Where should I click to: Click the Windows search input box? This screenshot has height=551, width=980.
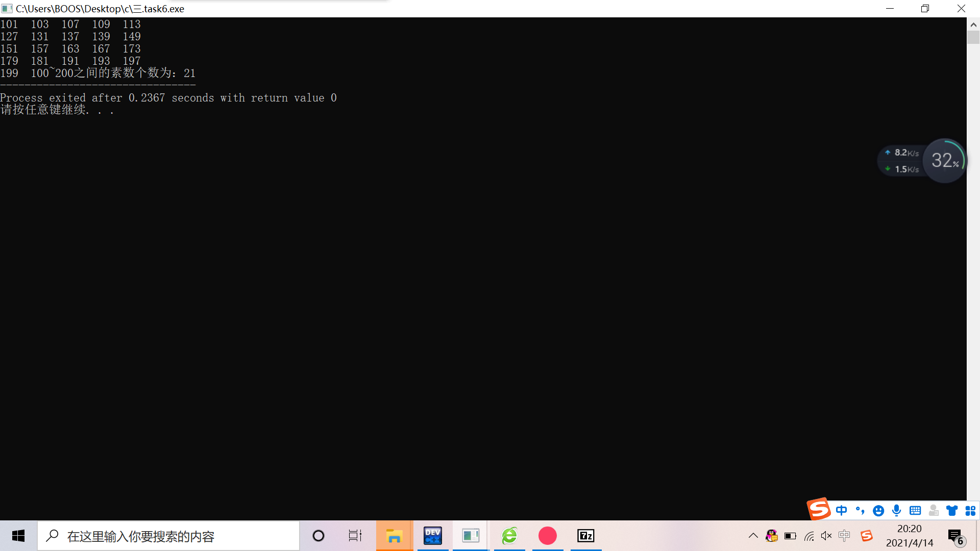click(168, 536)
